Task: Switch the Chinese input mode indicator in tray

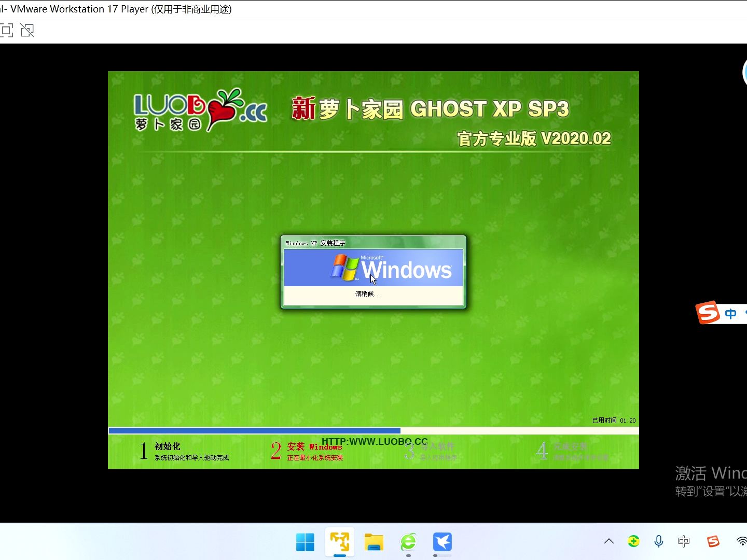Action: 684,541
